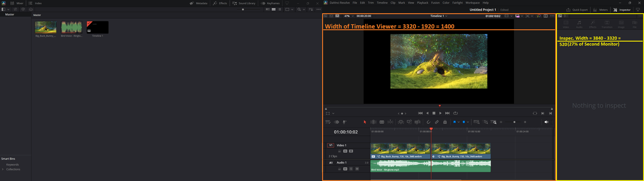Select Bird Voice audio clip thumbnail
Viewport: 644px width, 181px height.
[71, 28]
